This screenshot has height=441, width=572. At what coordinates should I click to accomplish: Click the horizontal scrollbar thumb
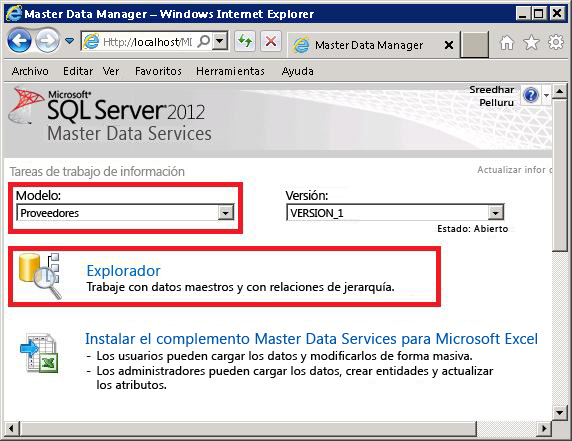248,428
